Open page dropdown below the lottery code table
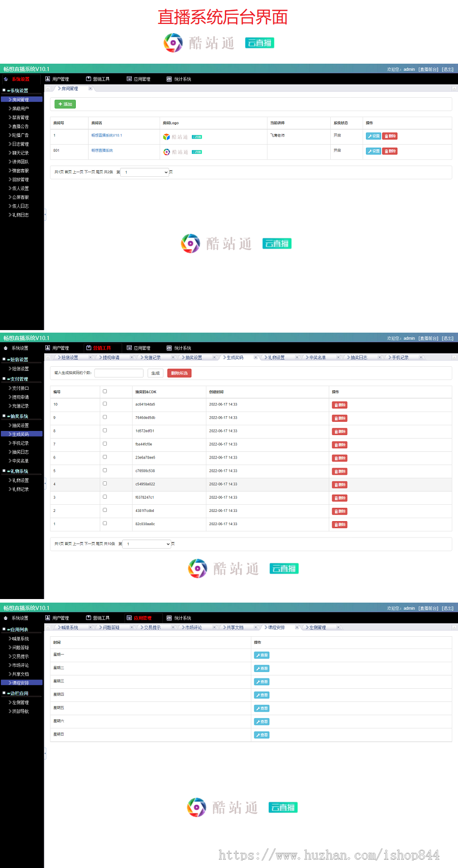This screenshot has height=868, width=458. click(147, 544)
